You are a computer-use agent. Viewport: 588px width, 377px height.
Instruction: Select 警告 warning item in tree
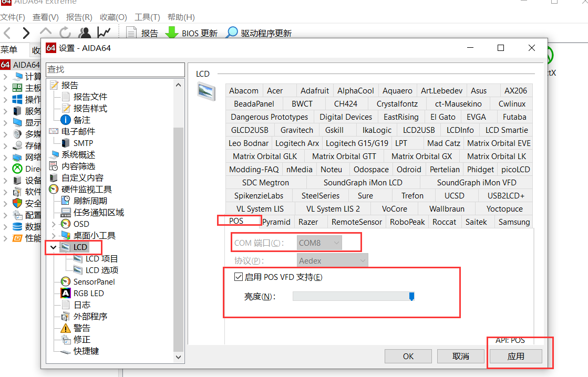[x=82, y=328]
